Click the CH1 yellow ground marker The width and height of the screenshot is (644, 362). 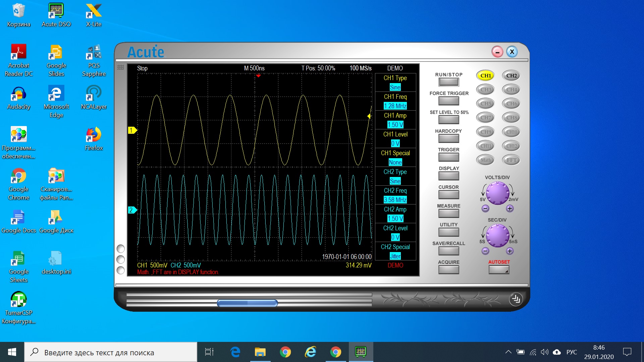[x=132, y=130]
